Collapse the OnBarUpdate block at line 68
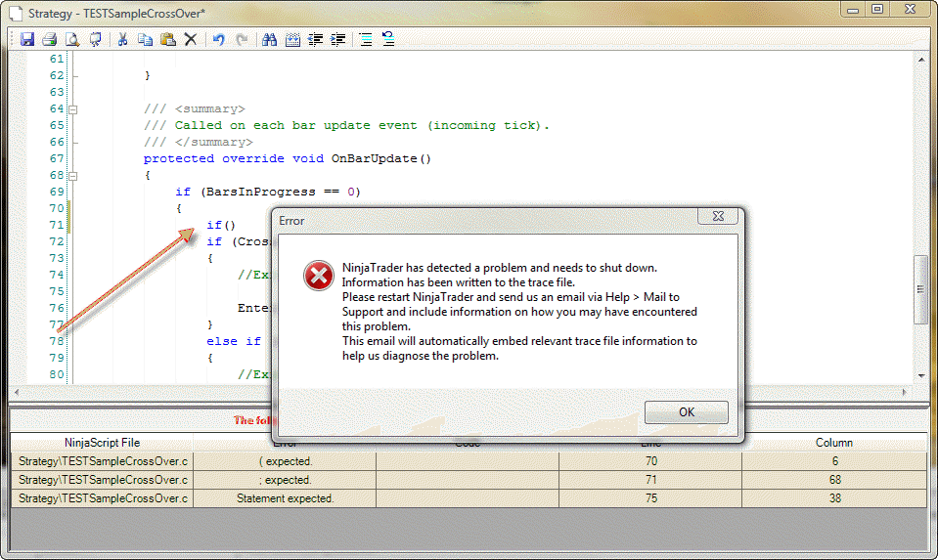 point(73,176)
